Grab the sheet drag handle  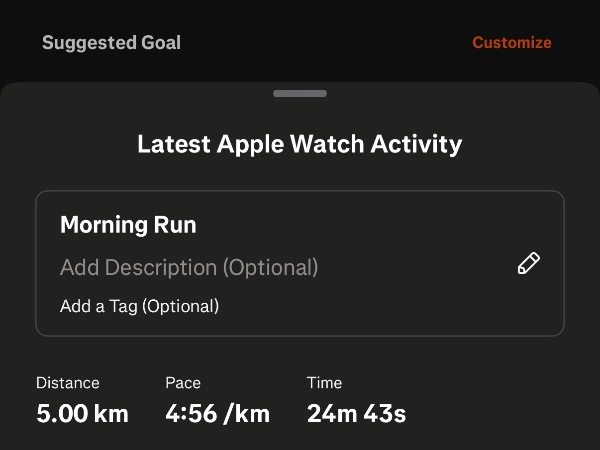tap(300, 94)
